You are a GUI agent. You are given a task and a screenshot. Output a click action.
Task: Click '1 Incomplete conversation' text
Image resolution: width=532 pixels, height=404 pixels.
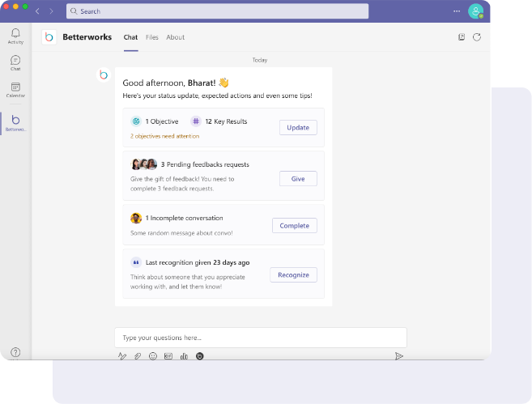[x=185, y=218]
